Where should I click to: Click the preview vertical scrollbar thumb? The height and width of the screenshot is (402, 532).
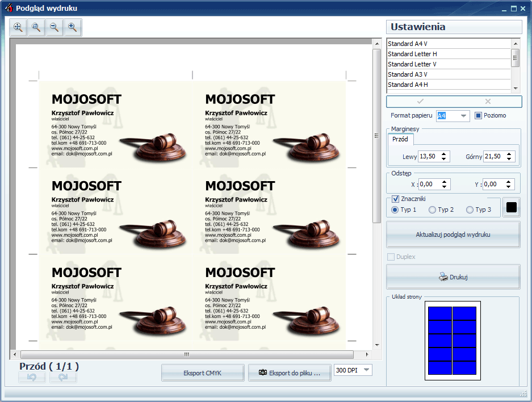click(377, 136)
